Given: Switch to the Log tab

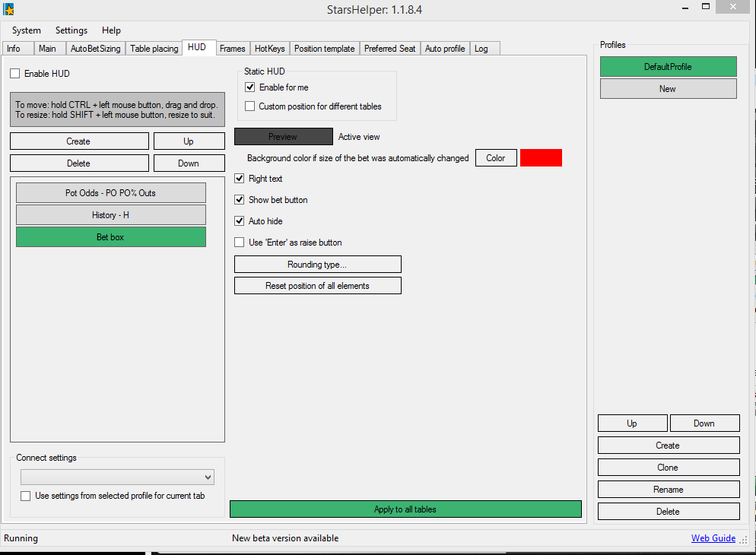Looking at the screenshot, I should [484, 49].
